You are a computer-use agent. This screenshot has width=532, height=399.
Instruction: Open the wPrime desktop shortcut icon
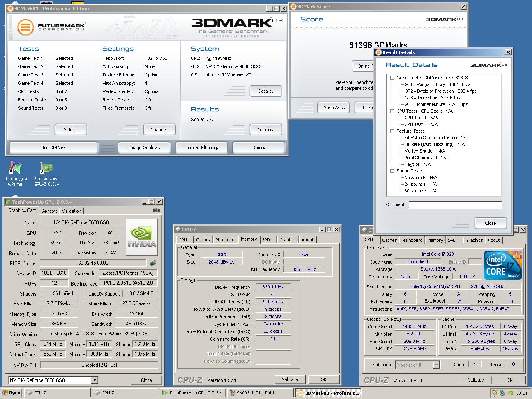coord(15,168)
